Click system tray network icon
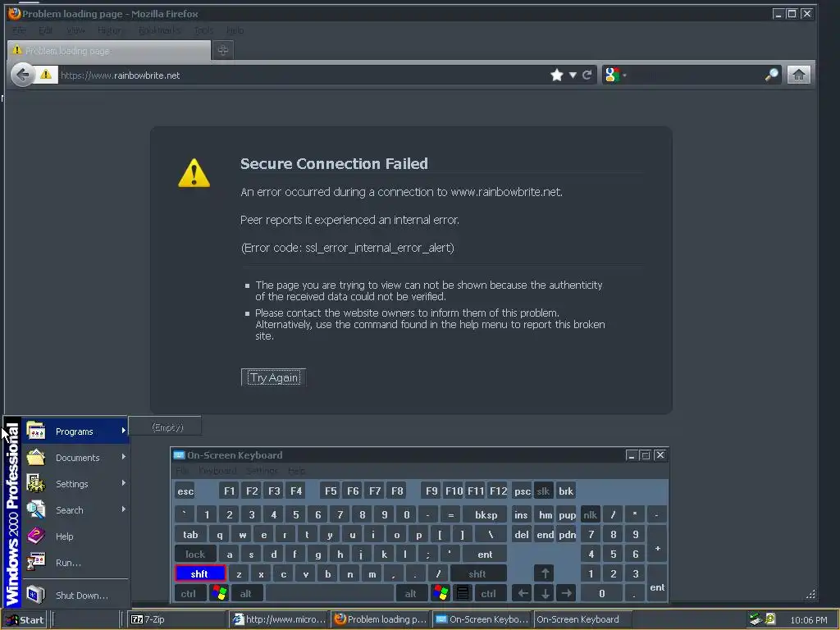This screenshot has height=630, width=840. coord(756,619)
